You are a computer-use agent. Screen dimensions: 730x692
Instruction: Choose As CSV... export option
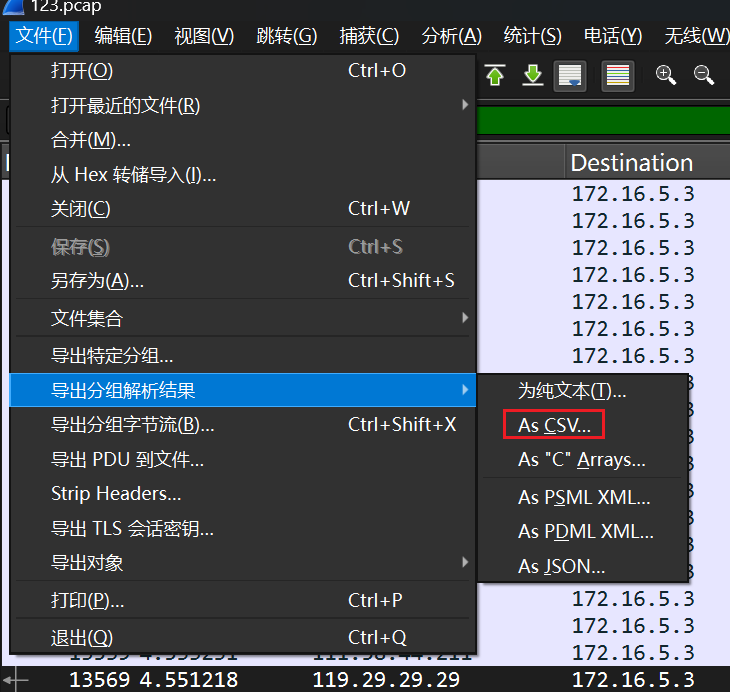[x=554, y=425]
